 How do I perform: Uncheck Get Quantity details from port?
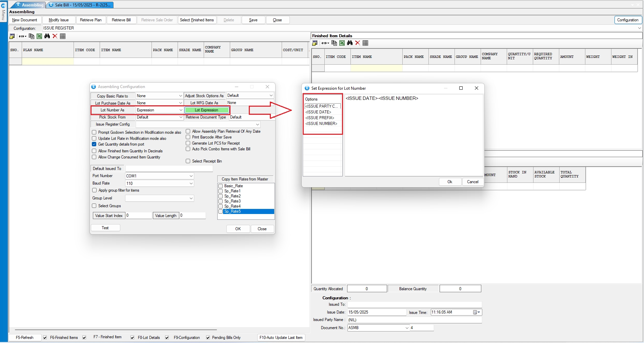point(94,144)
